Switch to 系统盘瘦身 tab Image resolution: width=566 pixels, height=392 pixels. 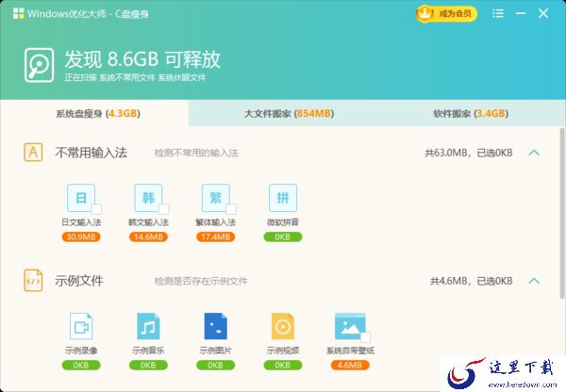coord(94,113)
